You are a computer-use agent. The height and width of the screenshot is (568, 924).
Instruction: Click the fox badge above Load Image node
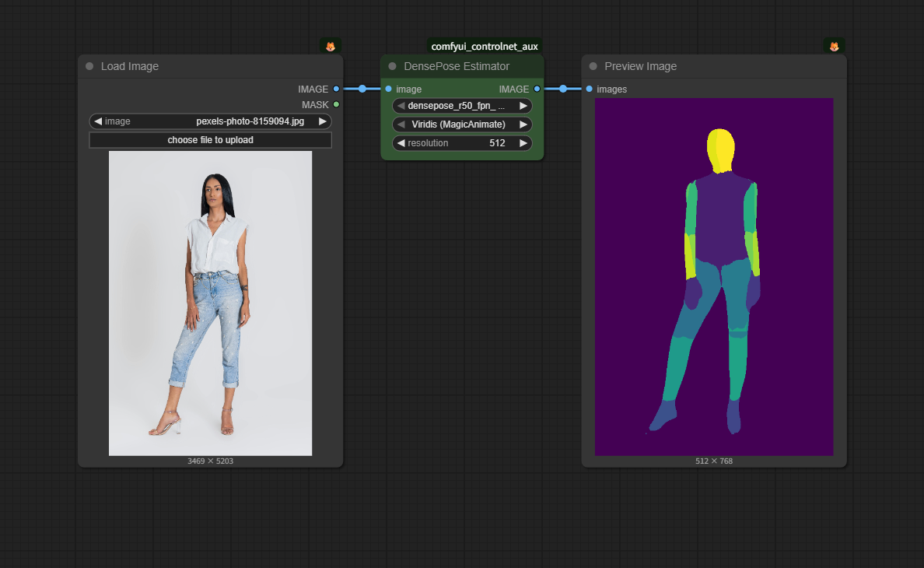click(331, 47)
